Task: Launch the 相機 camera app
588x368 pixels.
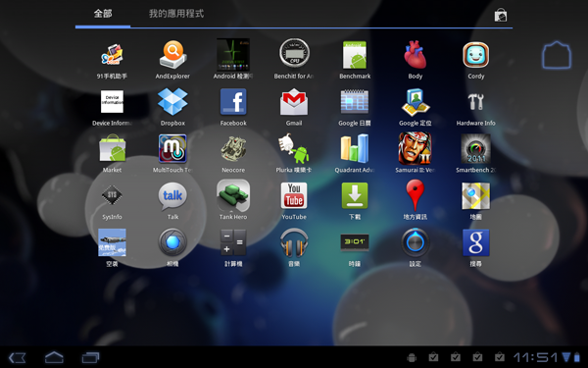Action: [x=172, y=242]
